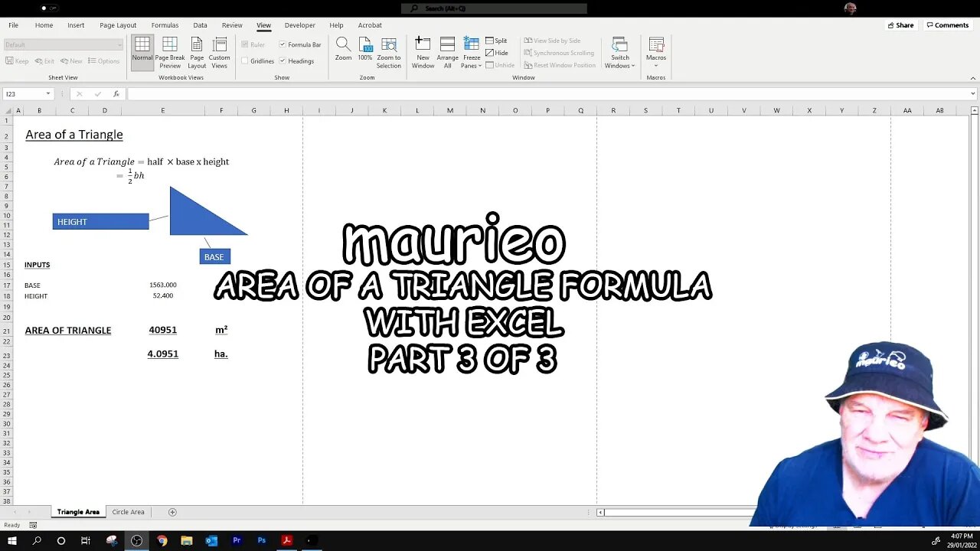
Task: Open the Acrobat tab
Action: tap(370, 25)
